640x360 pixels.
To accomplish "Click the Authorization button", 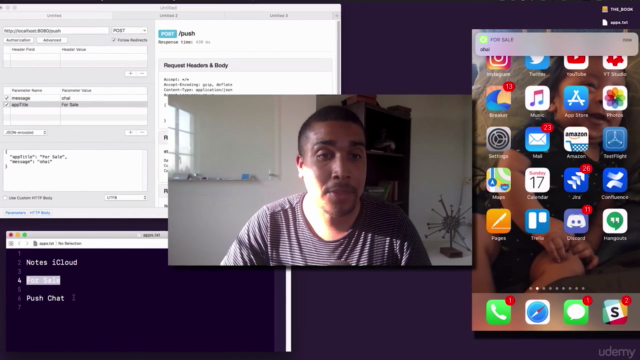I will (18, 40).
